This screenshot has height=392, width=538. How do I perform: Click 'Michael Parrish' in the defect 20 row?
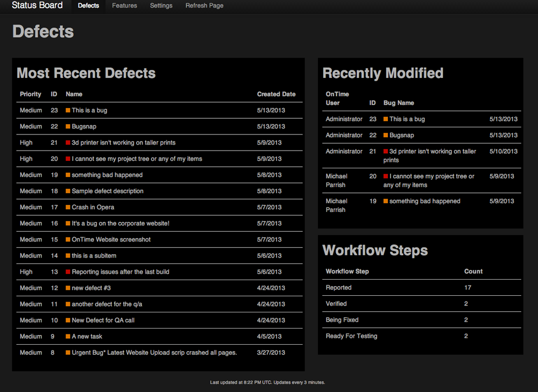point(337,180)
